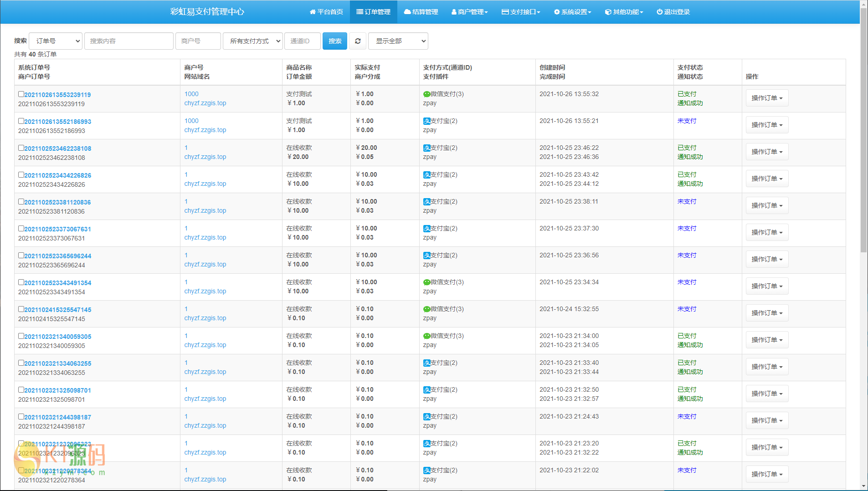Select checkbox for order 2021102523365696244
868x491 pixels.
click(21, 256)
